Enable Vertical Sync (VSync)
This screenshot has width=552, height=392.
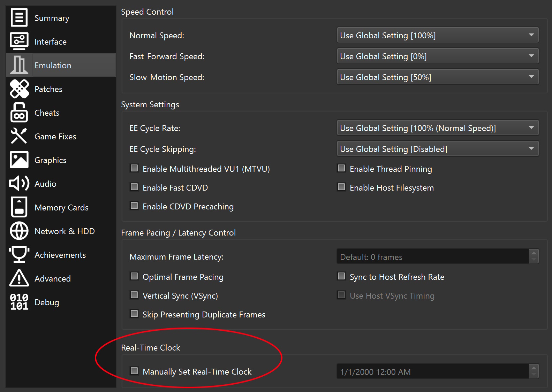click(x=134, y=295)
